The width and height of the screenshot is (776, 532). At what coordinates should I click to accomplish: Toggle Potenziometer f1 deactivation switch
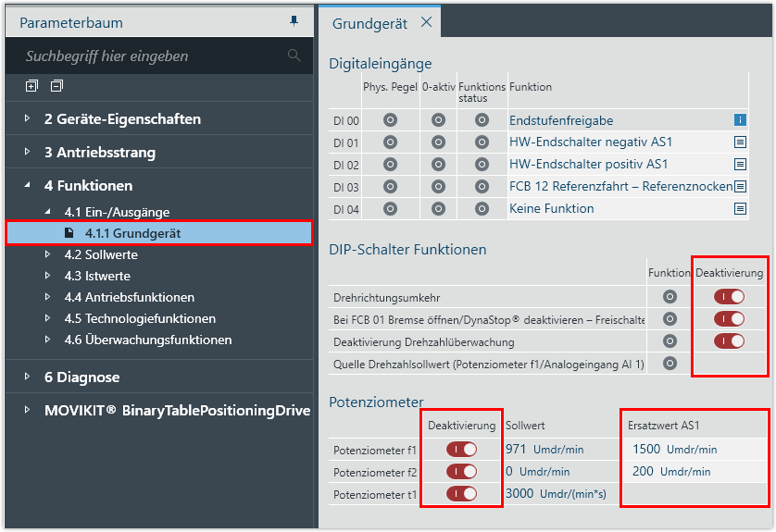461,450
